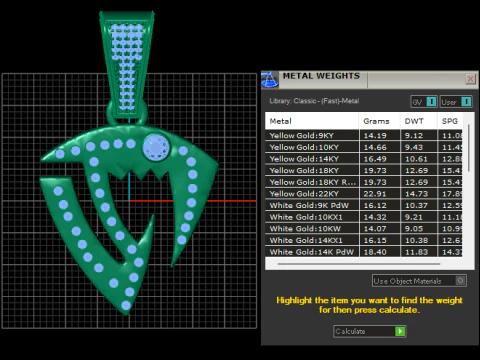
Task: Click the 18.40 grams cell
Action: click(x=380, y=252)
